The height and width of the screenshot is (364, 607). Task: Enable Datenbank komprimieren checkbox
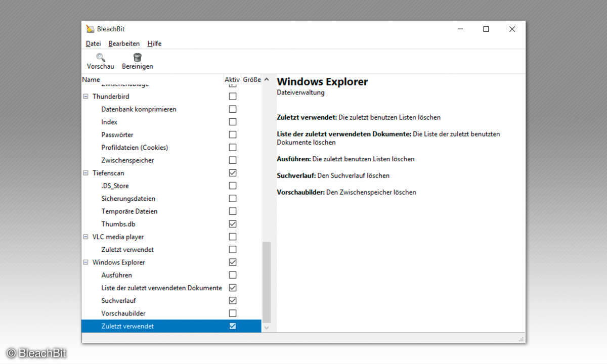(233, 109)
